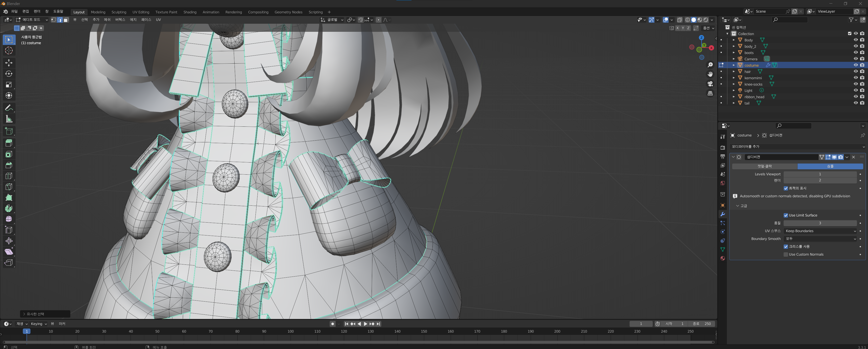Open the Add Modifier dropdown
Image resolution: width=868 pixels, height=349 pixels.
[797, 147]
